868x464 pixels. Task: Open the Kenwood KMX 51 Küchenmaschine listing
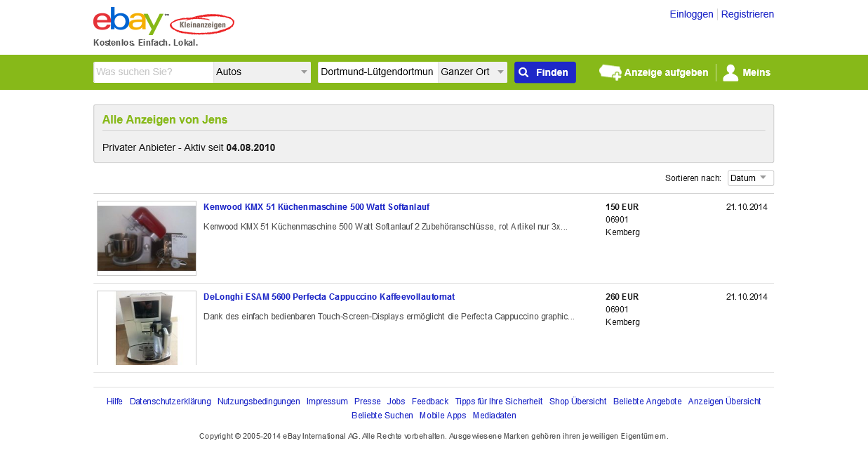316,207
